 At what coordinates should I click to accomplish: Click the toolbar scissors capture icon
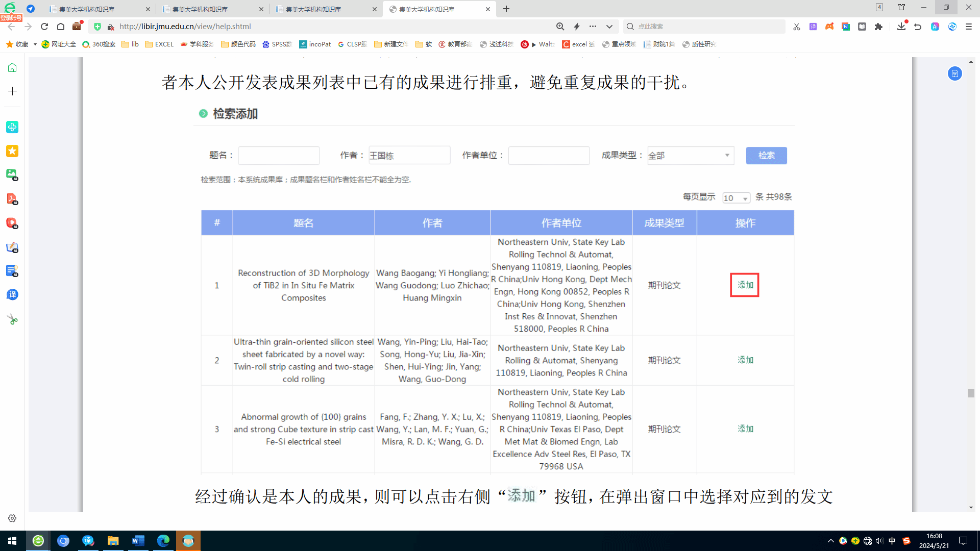[797, 27]
